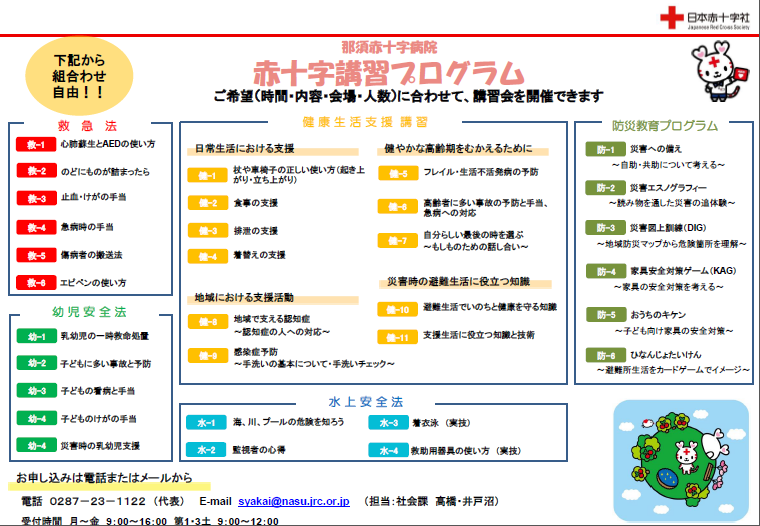
Task: Click the 食事の支援 course text
Action: tap(255, 203)
